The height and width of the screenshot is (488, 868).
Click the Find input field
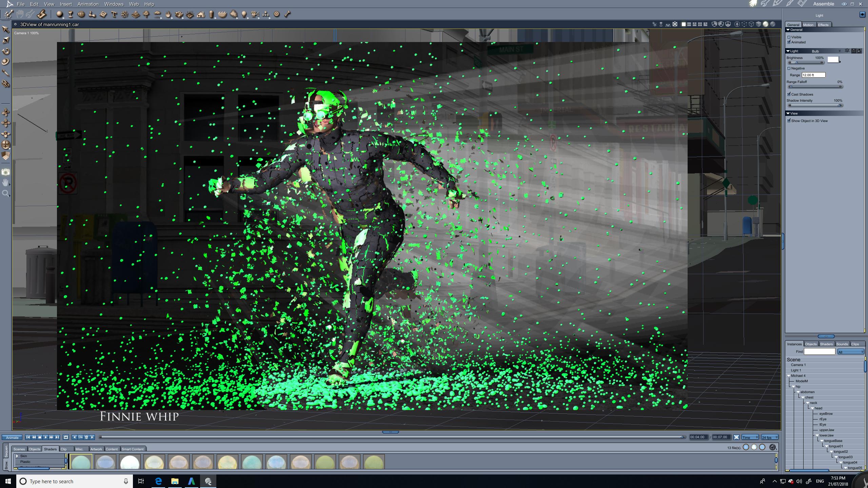point(819,352)
